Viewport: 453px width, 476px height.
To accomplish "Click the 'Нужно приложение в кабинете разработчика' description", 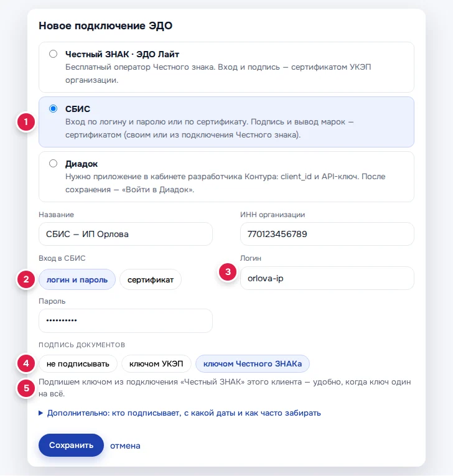I will [x=225, y=183].
